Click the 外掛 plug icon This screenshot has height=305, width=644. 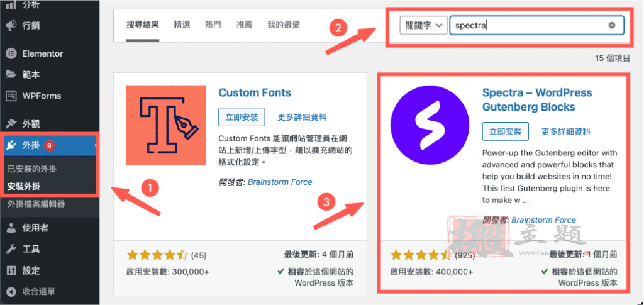pyautogui.click(x=11, y=145)
